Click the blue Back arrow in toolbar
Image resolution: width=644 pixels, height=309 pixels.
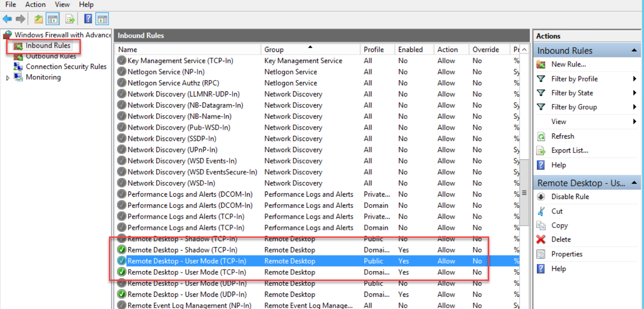coord(7,19)
